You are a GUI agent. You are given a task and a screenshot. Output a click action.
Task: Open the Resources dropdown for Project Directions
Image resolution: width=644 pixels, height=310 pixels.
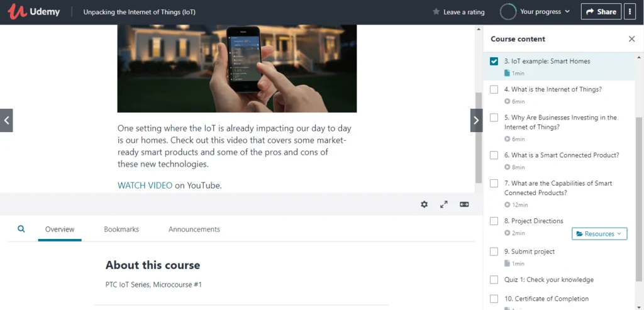pyautogui.click(x=599, y=234)
